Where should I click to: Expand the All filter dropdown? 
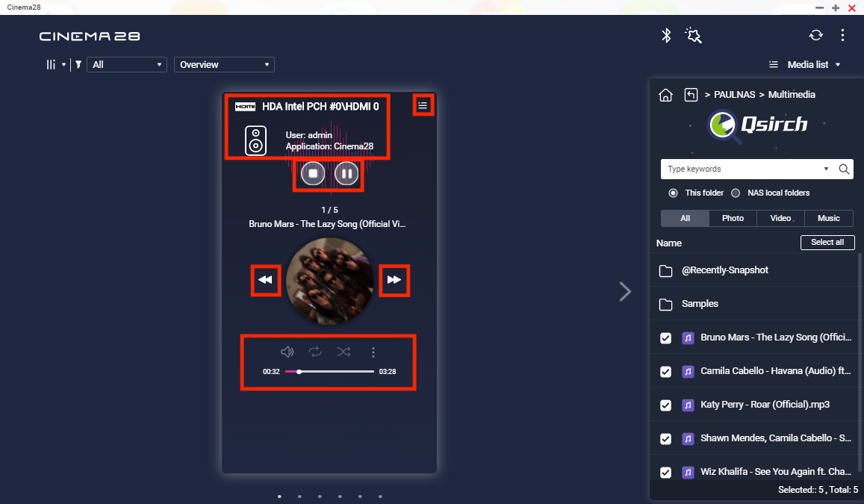point(126,65)
